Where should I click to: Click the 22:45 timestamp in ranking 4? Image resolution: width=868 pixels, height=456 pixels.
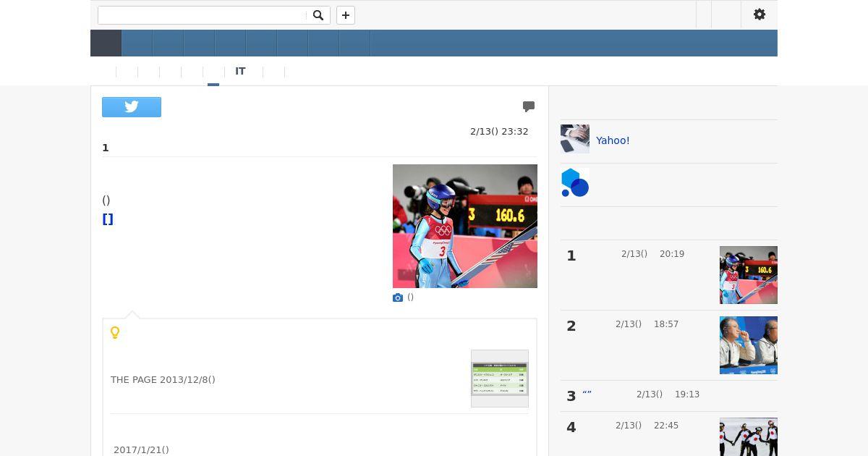pos(666,426)
